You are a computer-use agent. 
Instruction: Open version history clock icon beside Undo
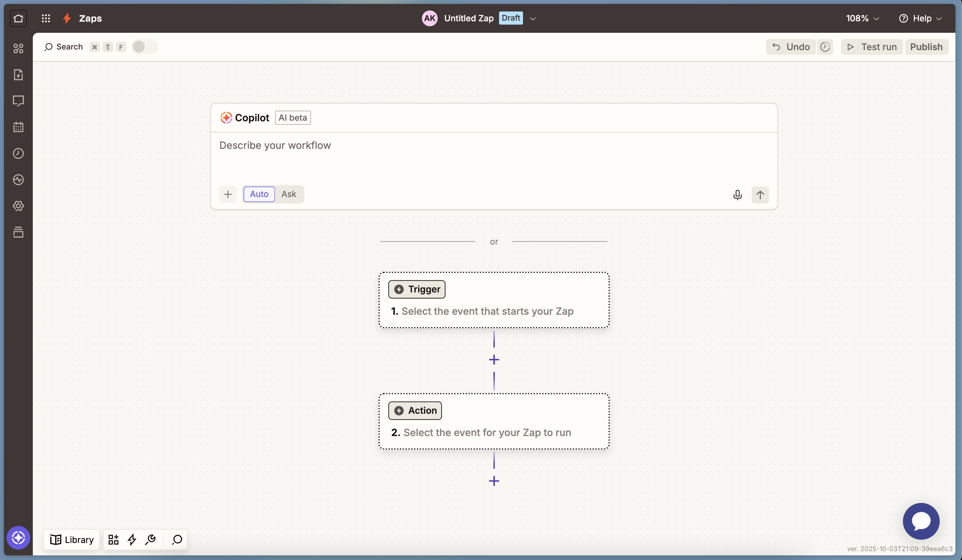pyautogui.click(x=825, y=47)
